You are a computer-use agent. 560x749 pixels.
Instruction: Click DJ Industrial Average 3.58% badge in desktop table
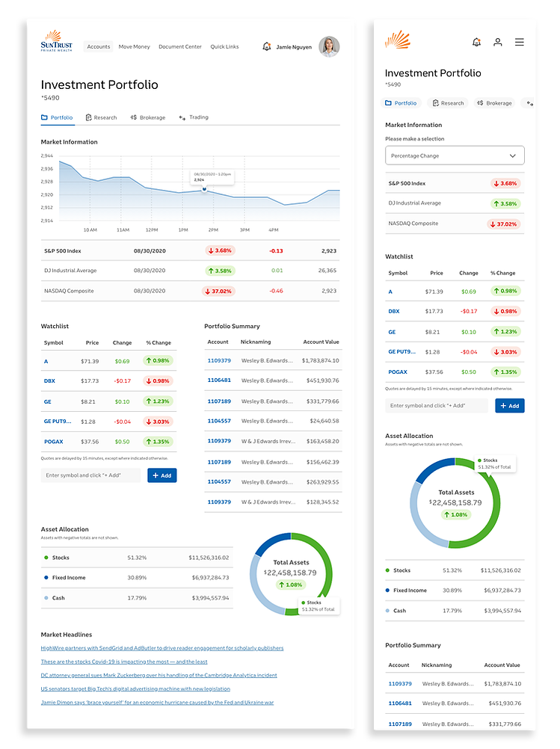[221, 271]
